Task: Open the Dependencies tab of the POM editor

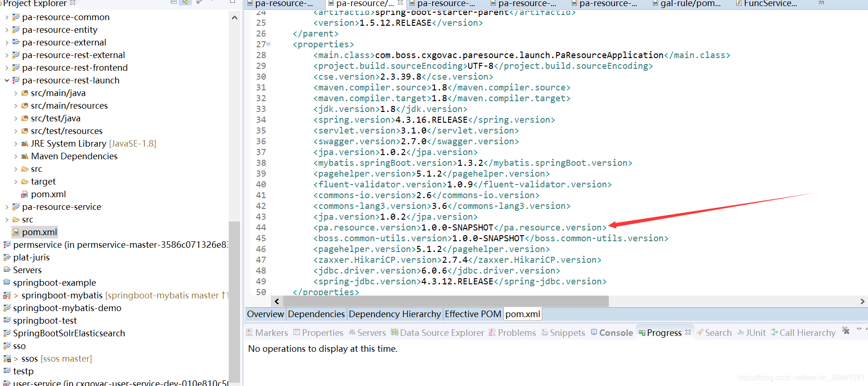Action: [x=316, y=314]
